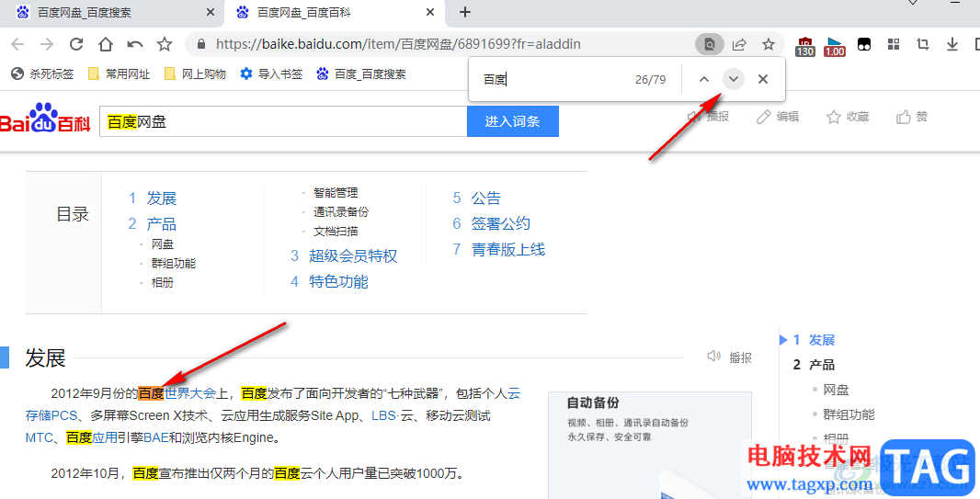Open 百度_百度搜索 bookmark
980x499 pixels.
pos(361,74)
